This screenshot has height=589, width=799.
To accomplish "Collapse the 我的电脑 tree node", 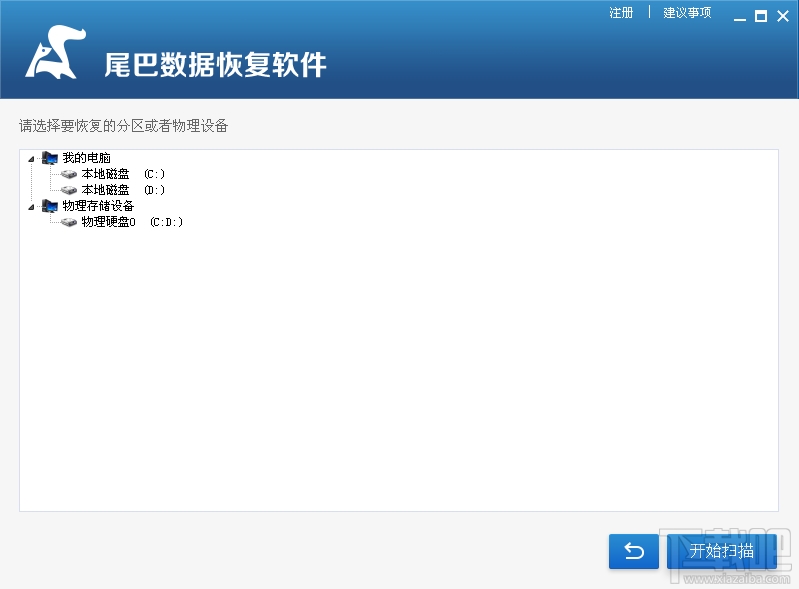I will pos(31,159).
